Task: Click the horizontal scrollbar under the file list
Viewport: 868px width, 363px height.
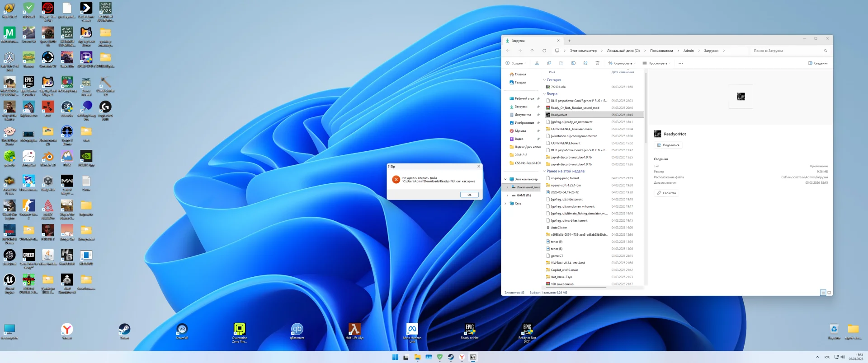Action: click(x=575, y=287)
